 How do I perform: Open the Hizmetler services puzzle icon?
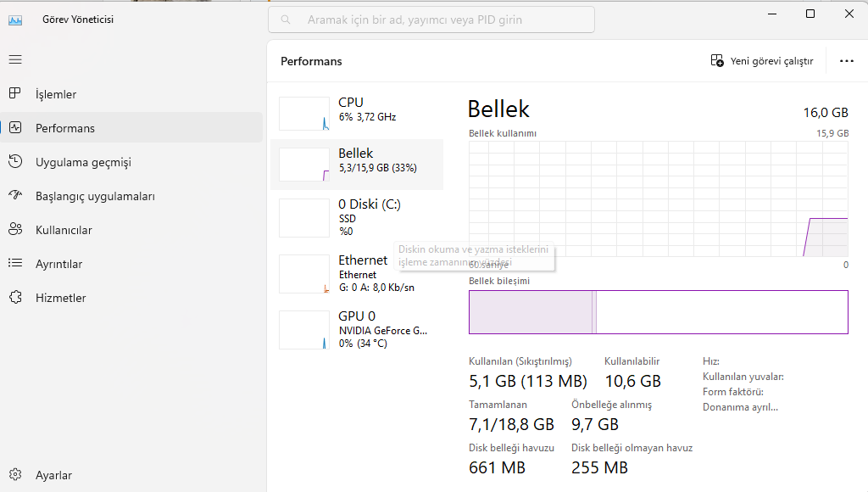point(15,298)
